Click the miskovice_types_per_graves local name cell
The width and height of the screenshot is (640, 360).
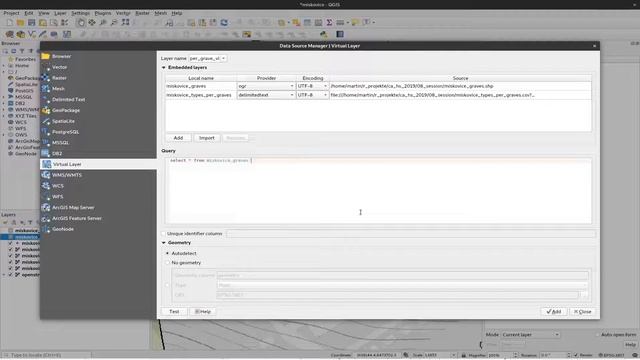(201, 95)
